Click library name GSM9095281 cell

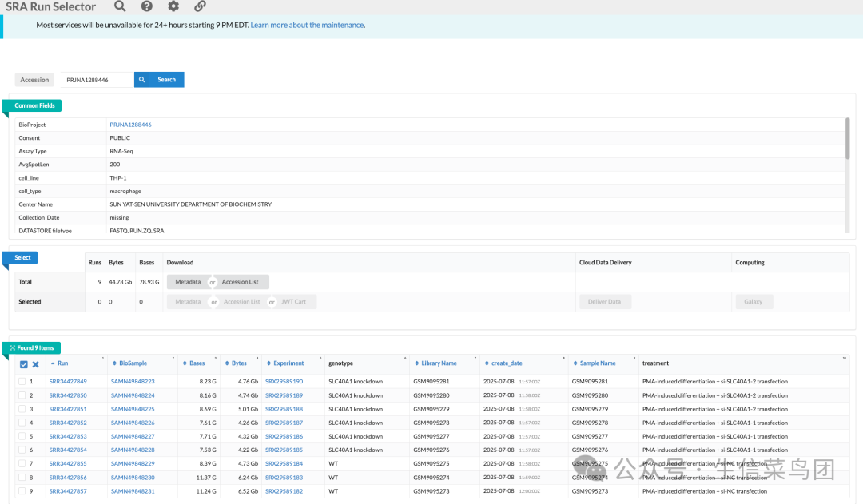[x=431, y=381]
